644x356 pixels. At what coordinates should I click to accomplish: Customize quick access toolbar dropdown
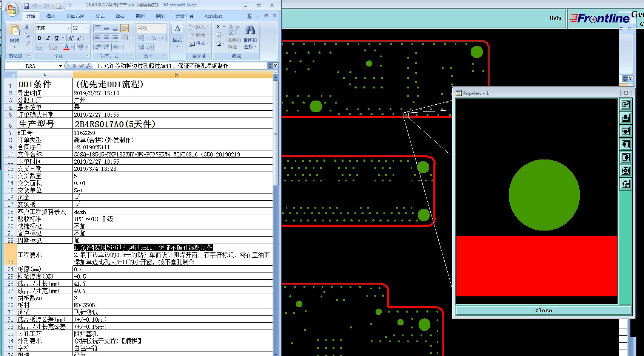[70, 6]
